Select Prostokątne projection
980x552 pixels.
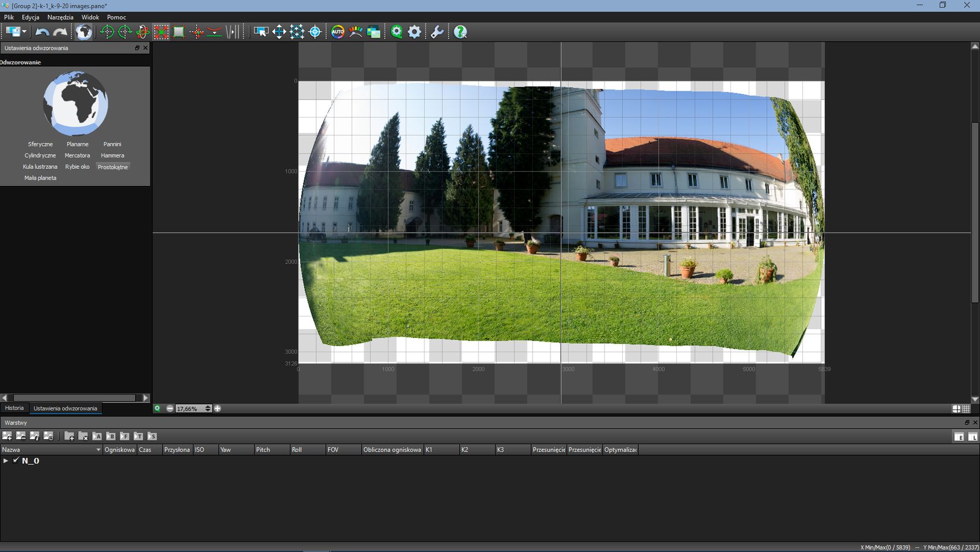(113, 167)
